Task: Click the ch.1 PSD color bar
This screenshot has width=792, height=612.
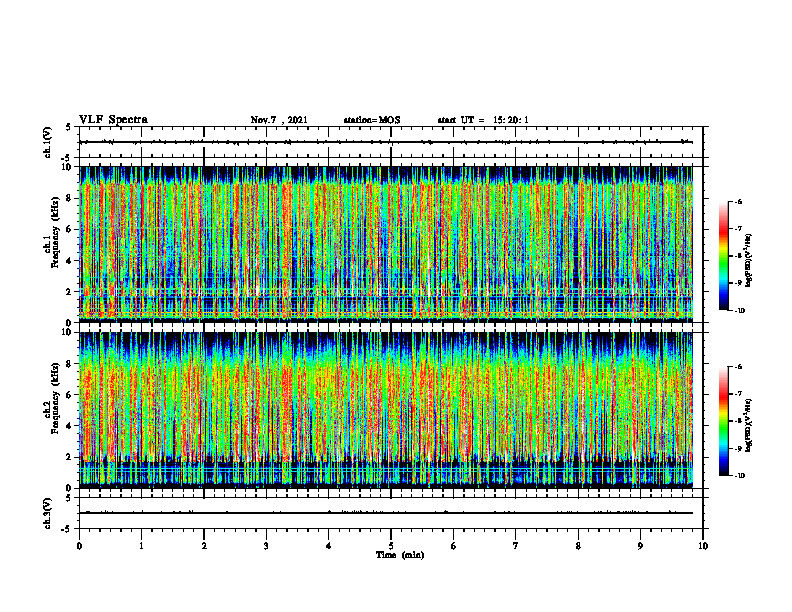Action: [x=723, y=256]
